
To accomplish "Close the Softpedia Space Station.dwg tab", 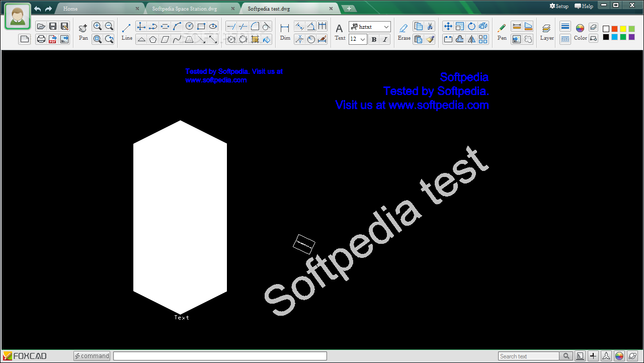I will point(233,9).
